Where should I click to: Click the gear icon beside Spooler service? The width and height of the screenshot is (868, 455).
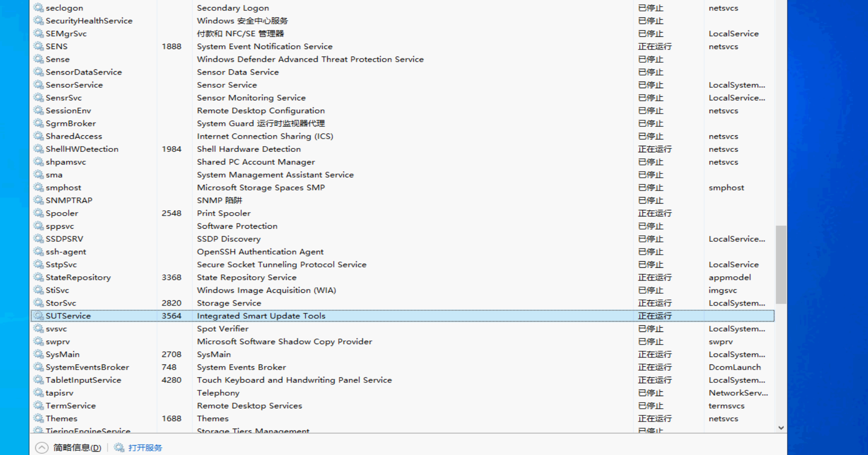[39, 213]
